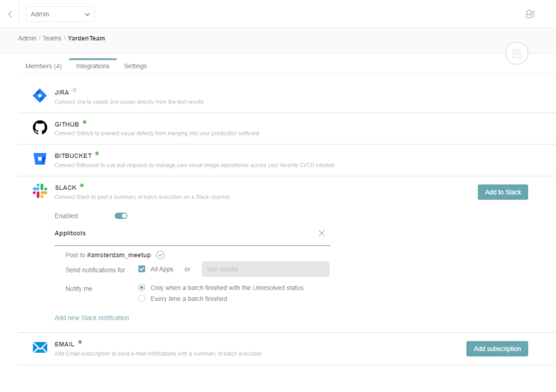
Task: Expand the Admin dropdown
Action: 60,14
